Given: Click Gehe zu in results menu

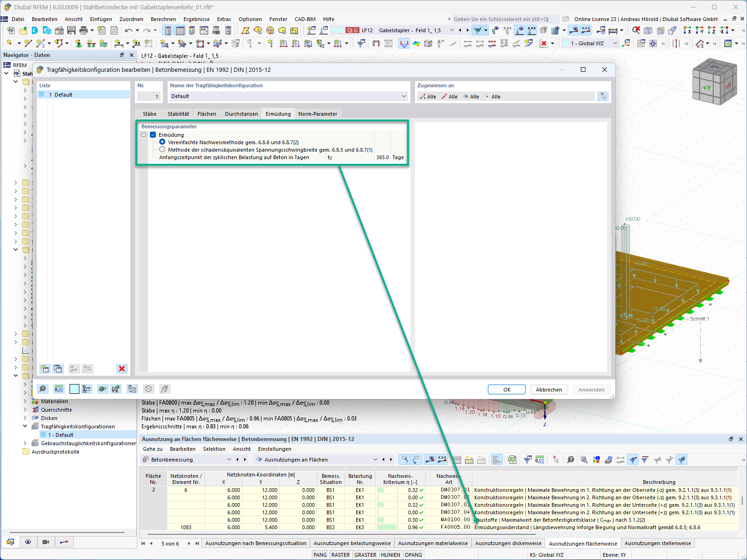Looking at the screenshot, I should 153,449.
